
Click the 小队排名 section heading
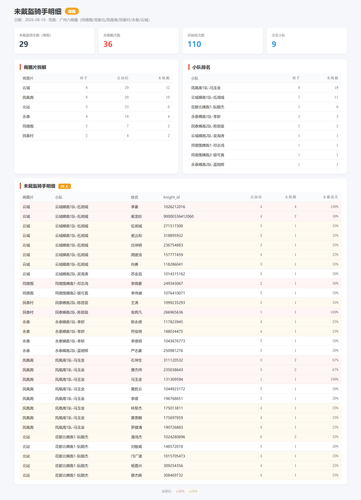(x=201, y=67)
